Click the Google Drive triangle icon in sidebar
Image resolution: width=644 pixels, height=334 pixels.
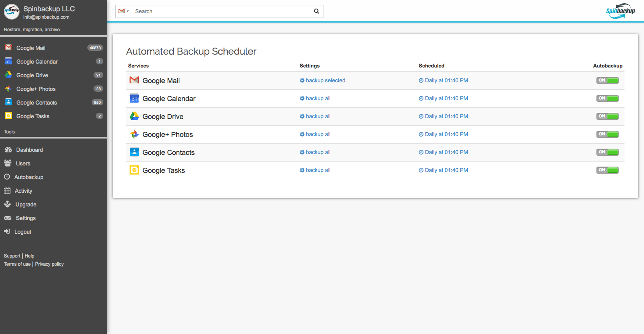tap(9, 75)
